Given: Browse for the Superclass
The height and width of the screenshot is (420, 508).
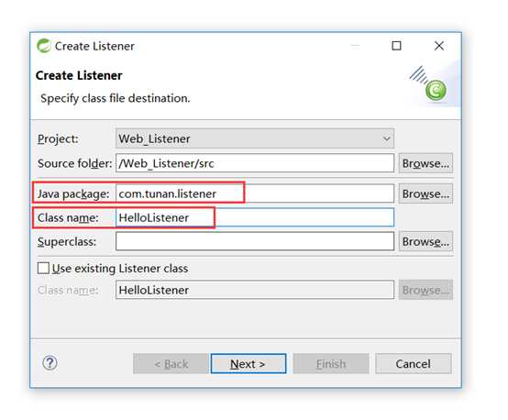Looking at the screenshot, I should (425, 241).
